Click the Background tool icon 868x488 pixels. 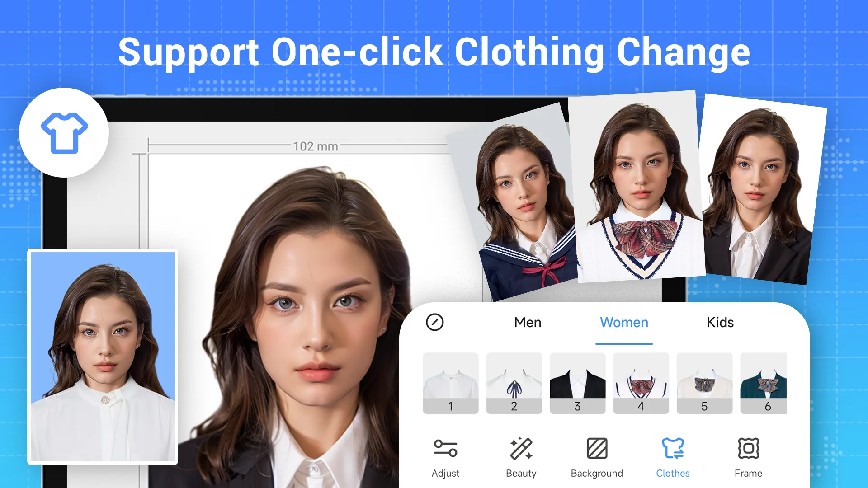pyautogui.click(x=597, y=450)
